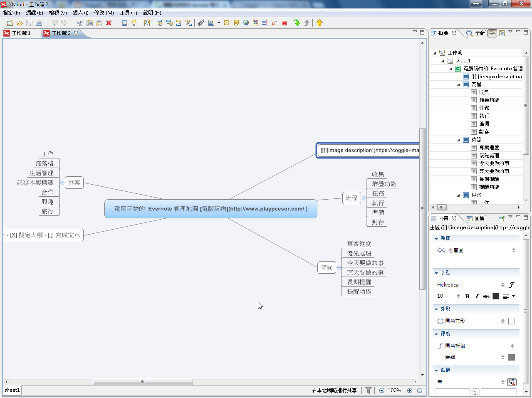The width and height of the screenshot is (532, 398).
Task: Click the zoom out minus button
Action: (382, 391)
